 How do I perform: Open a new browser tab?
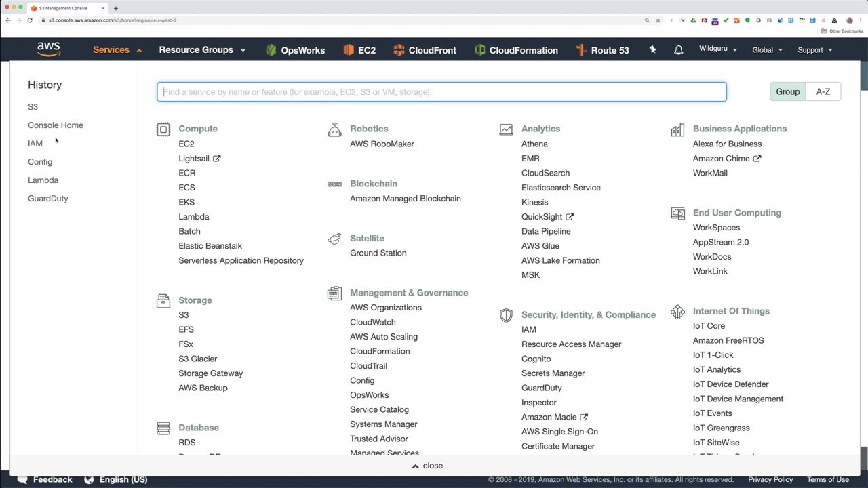point(116,8)
